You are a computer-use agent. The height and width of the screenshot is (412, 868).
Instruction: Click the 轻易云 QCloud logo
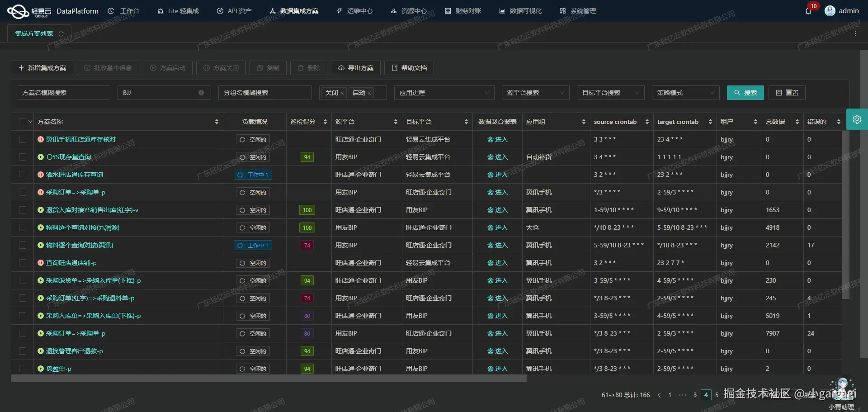click(18, 11)
